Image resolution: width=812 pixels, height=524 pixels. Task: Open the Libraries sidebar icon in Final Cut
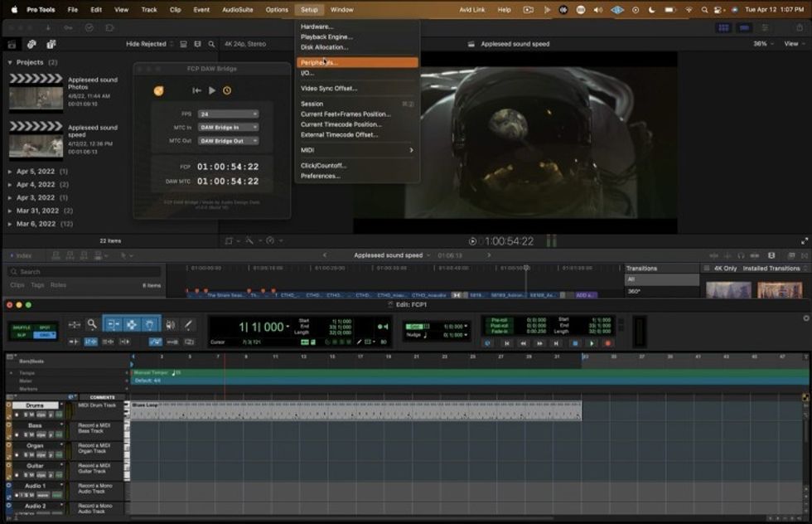pos(12,45)
